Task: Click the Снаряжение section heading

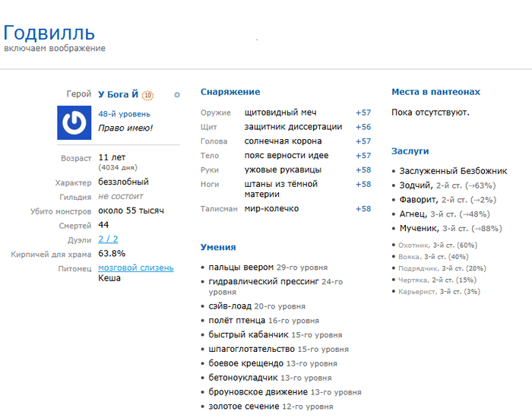Action: click(230, 92)
